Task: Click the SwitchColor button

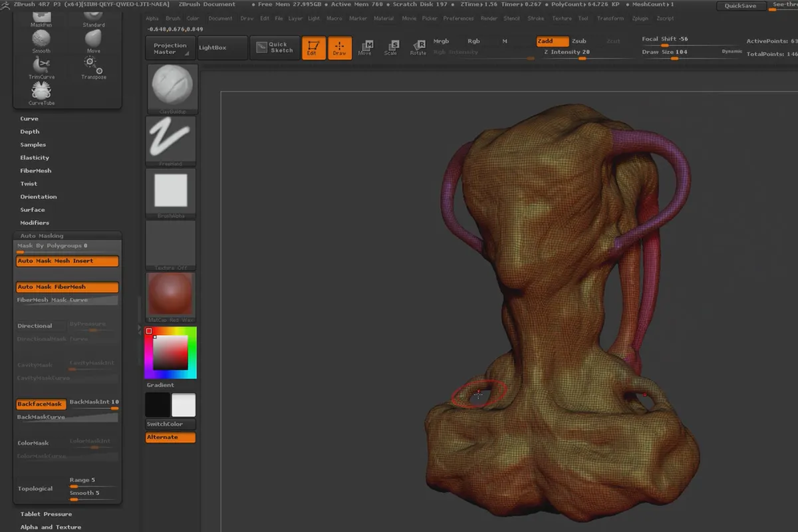Action: point(171,424)
